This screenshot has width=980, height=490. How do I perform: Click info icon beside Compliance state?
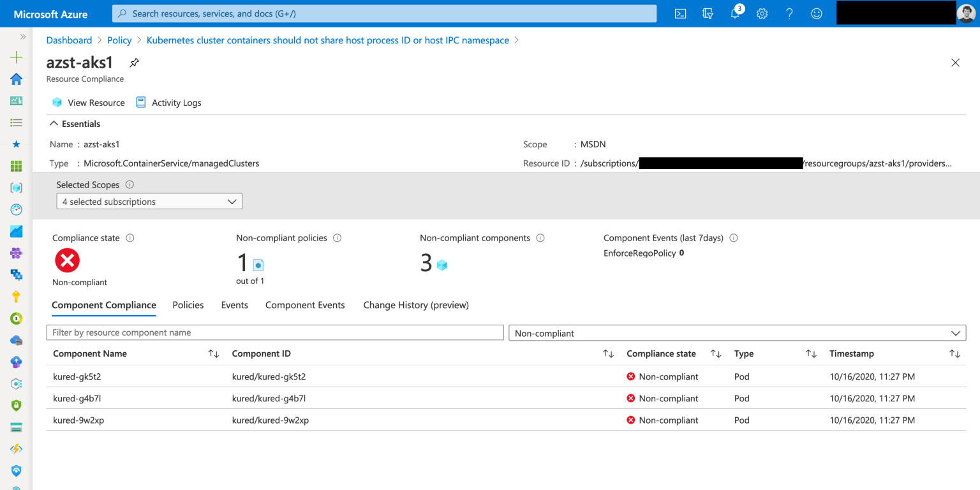point(130,238)
